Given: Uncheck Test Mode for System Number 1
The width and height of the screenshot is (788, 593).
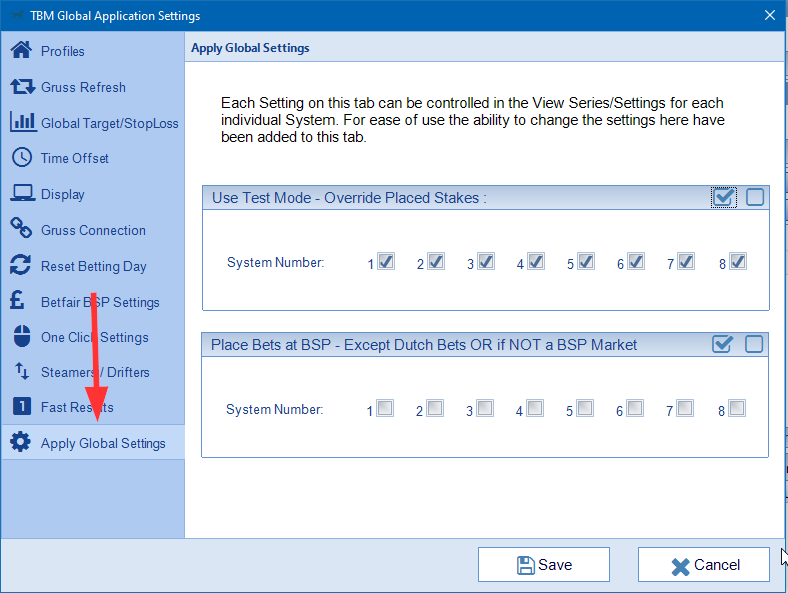Looking at the screenshot, I should (x=386, y=262).
